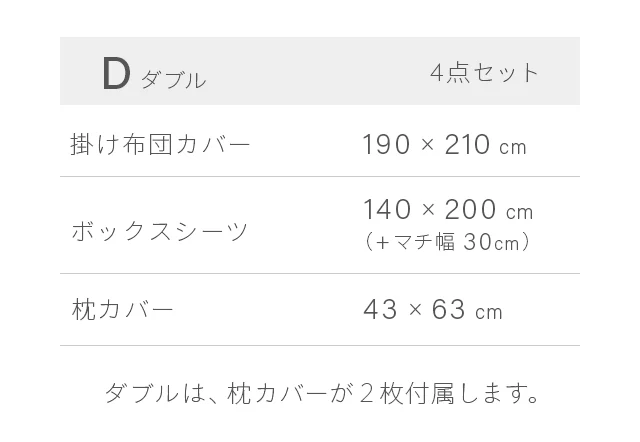This screenshot has height=442, width=640.
Task: Click the 30cm value in parentheses
Action: (491, 242)
